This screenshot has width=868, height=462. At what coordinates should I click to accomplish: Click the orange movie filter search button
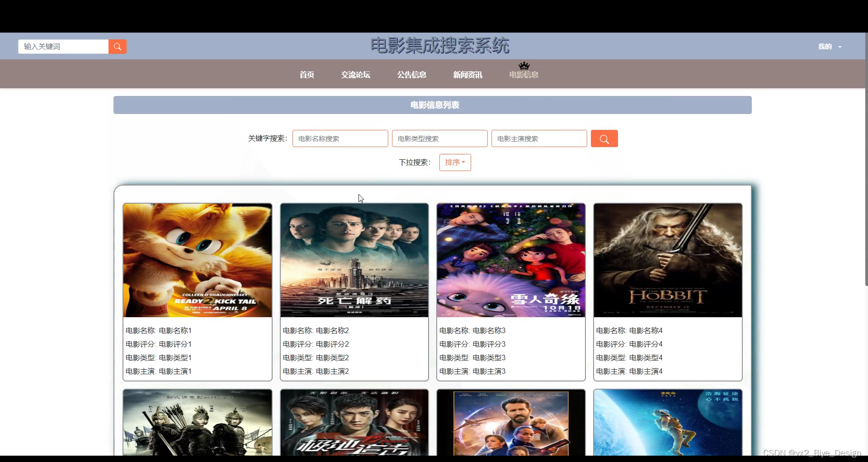click(604, 138)
